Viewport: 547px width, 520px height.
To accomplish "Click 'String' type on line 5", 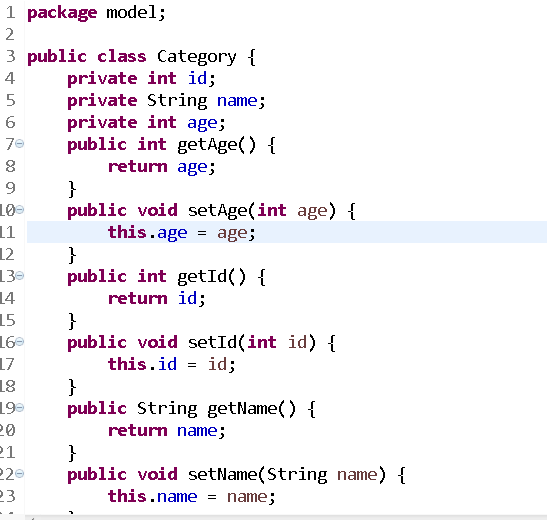I will pos(177,101).
